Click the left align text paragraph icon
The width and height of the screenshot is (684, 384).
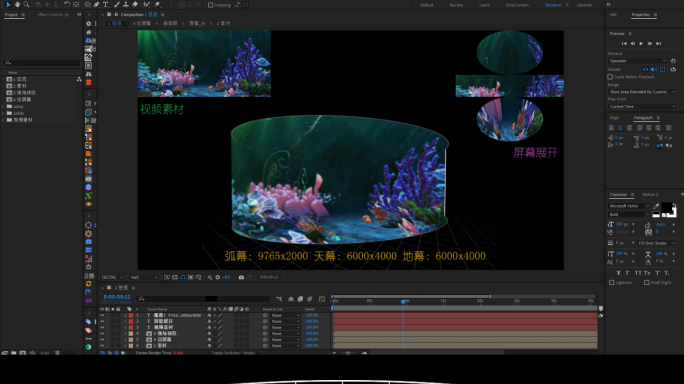click(x=612, y=128)
